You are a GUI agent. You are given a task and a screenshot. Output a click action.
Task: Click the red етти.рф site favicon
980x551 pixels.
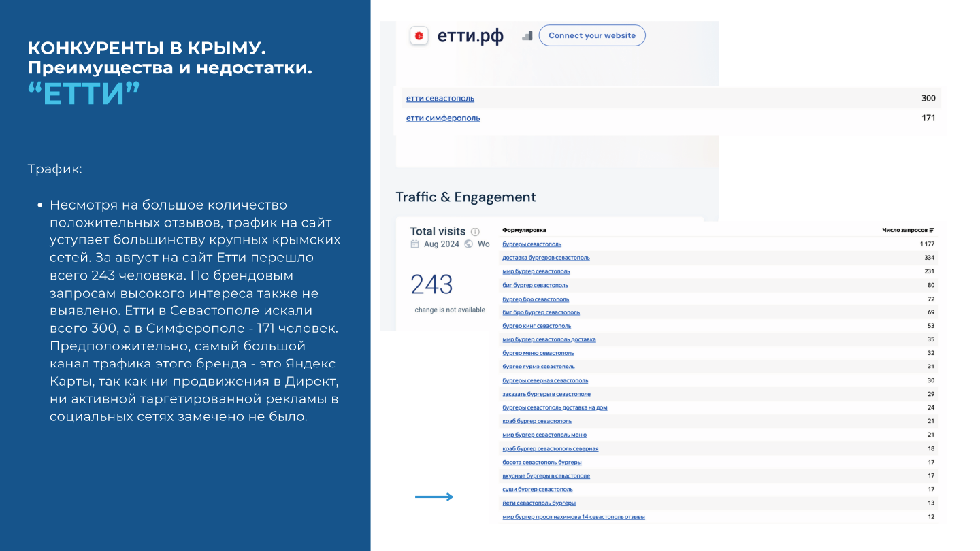pos(419,35)
